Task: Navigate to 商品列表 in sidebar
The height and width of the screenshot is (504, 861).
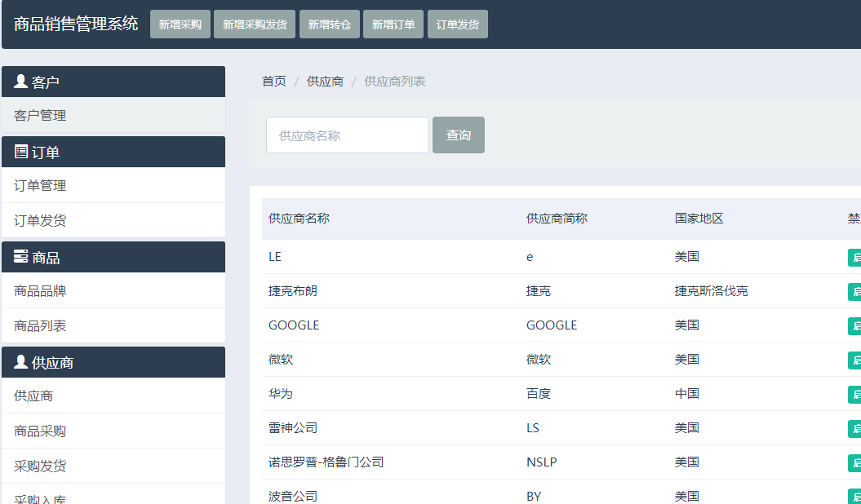Action: (41, 326)
